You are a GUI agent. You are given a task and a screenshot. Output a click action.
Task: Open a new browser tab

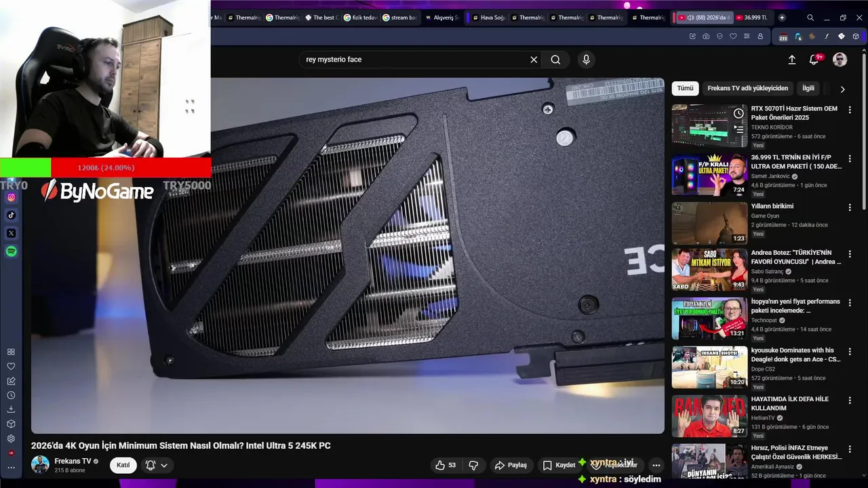[x=782, y=18]
